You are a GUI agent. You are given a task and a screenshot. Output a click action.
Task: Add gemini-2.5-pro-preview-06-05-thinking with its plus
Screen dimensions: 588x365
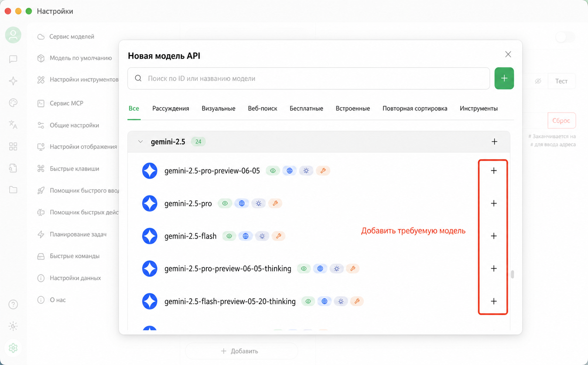494,269
